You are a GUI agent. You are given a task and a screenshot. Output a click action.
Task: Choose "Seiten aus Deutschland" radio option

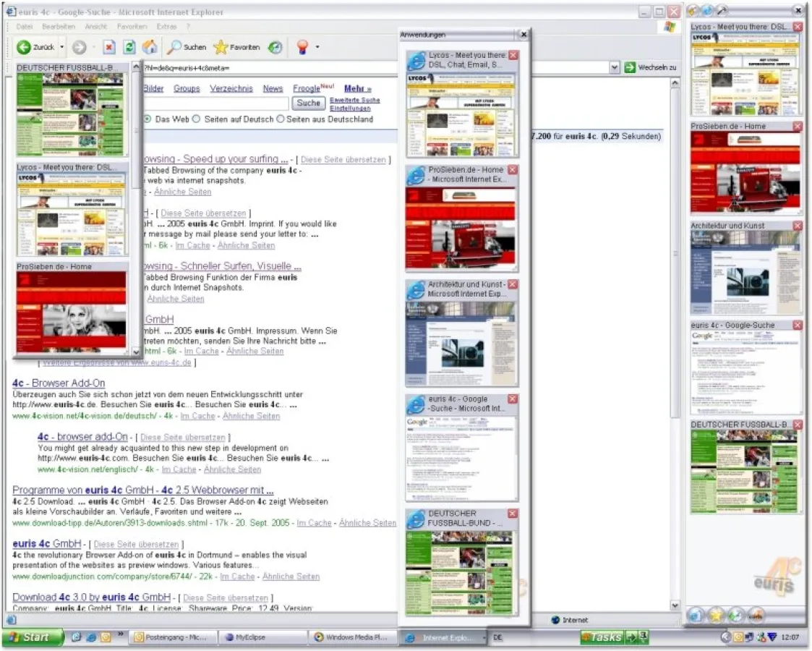pos(281,119)
